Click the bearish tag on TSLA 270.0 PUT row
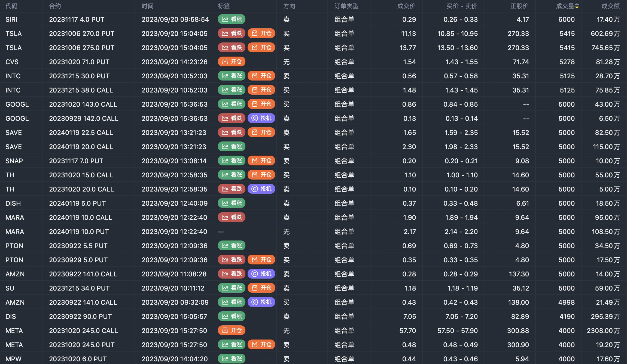This screenshot has width=627, height=364. 232,33
